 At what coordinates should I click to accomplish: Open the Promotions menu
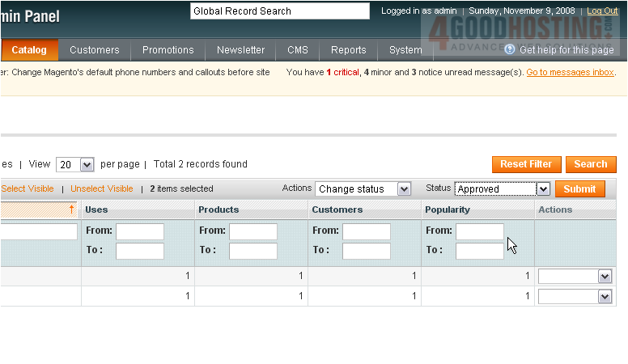168,50
